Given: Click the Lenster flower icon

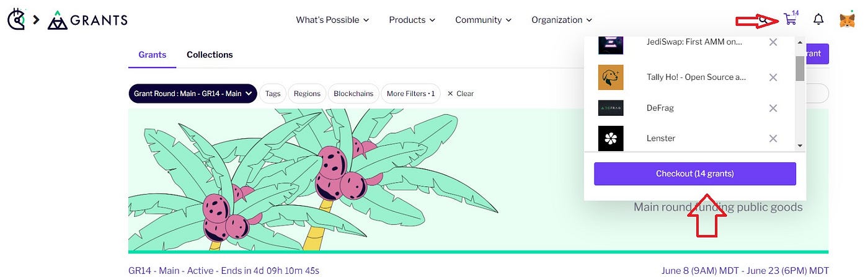Looking at the screenshot, I should point(611,138).
